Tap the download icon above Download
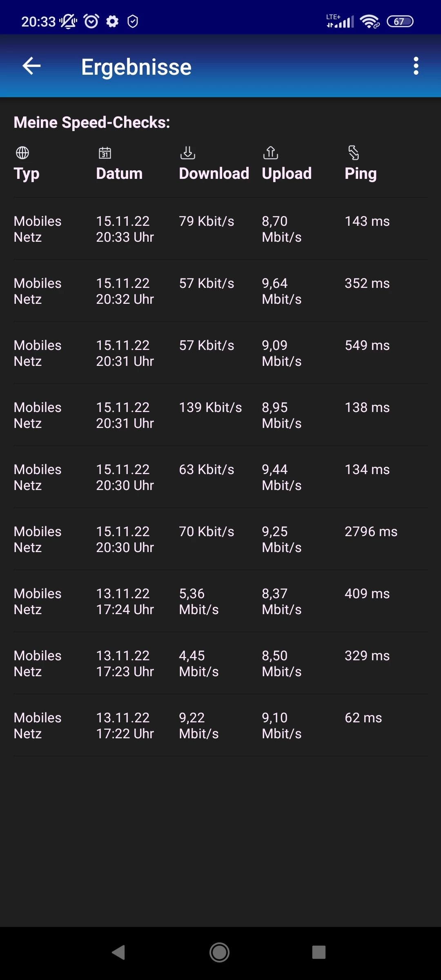 [x=188, y=153]
